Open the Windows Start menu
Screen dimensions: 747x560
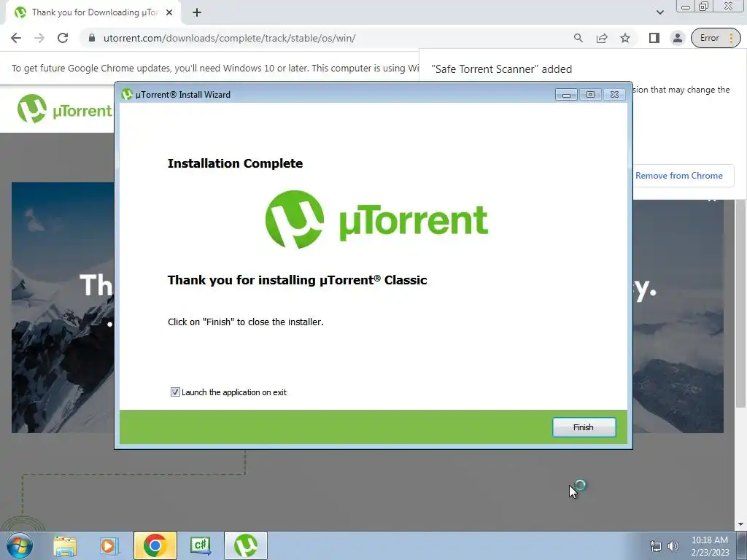pyautogui.click(x=19, y=545)
